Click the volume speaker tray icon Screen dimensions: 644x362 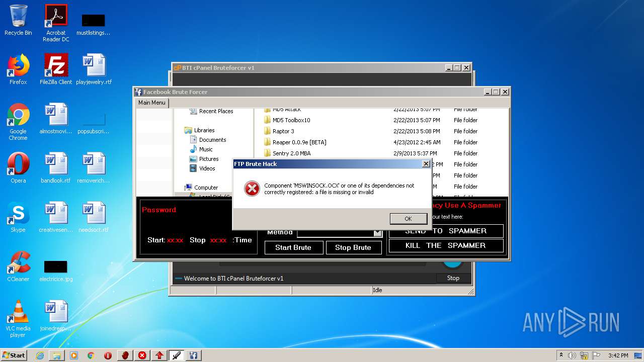click(573, 355)
